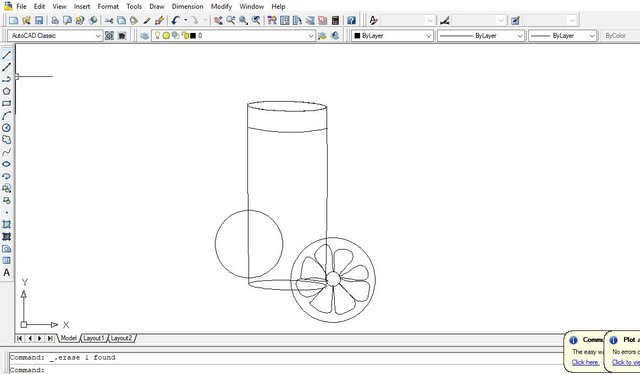Toggle layer 0 freeze sun icon
Image resolution: width=640 pixels, height=374 pixels.
click(166, 36)
